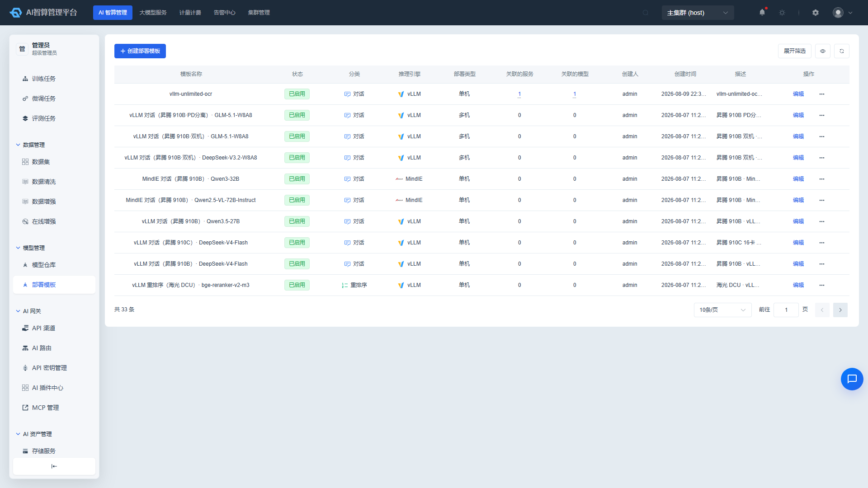Open more actions for 910C DeepSeek-V4-Flash row
This screenshot has width=868, height=488.
pos(822,243)
